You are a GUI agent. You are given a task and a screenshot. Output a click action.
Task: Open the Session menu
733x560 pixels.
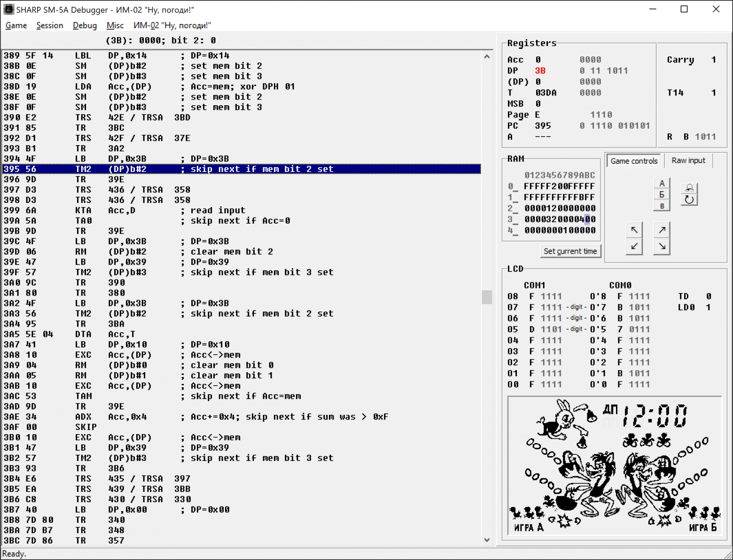point(49,25)
